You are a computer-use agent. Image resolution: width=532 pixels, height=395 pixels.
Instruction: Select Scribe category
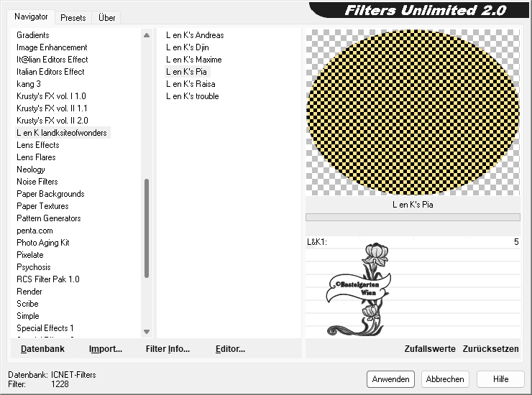pyautogui.click(x=27, y=304)
